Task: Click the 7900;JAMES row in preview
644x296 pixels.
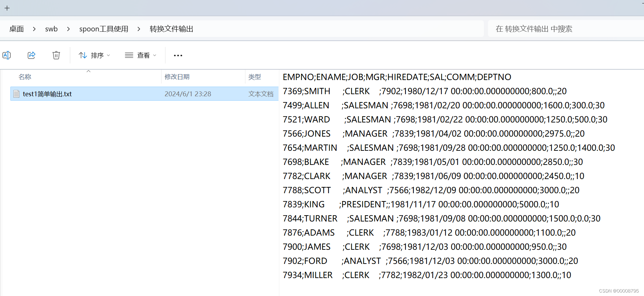Action: [x=425, y=247]
